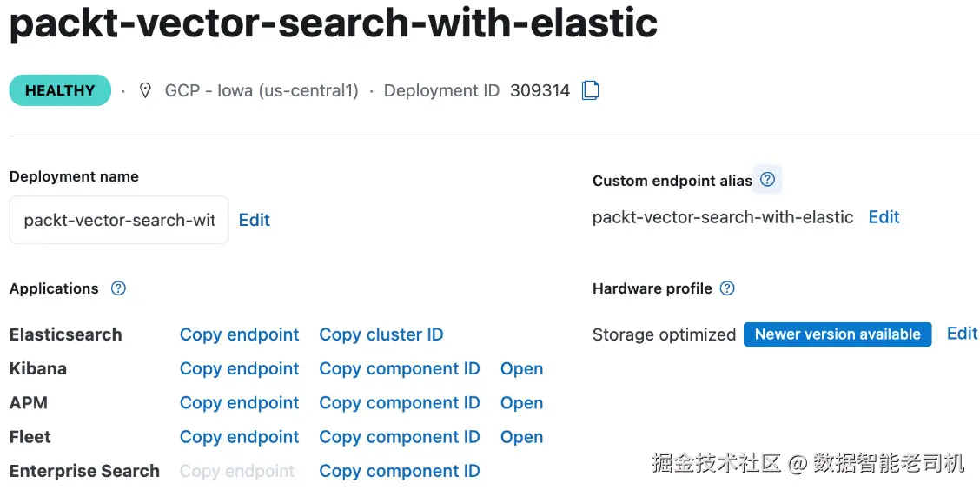Copy the Deployment ID to clipboard
The width and height of the screenshot is (980, 490).
coord(590,90)
